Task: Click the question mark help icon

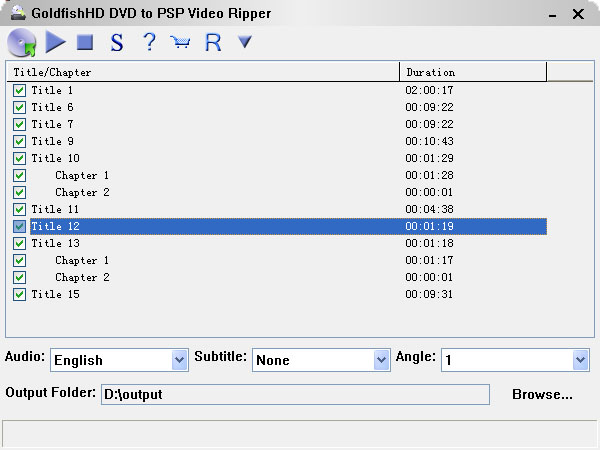Action: (149, 42)
